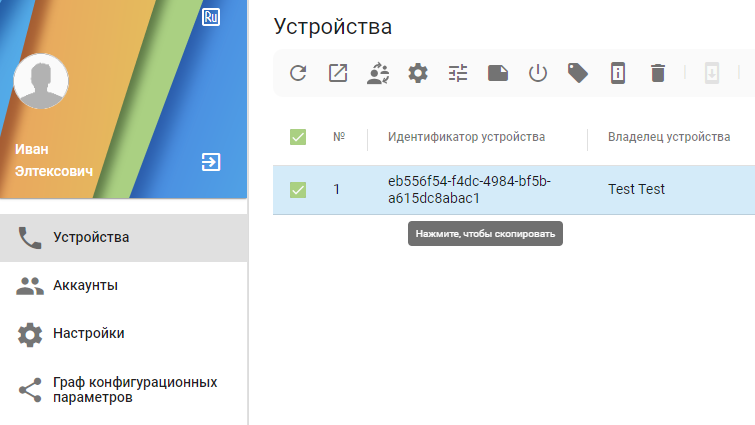
Task: Open Граф конфигурационных параметров menu item
Action: point(124,390)
